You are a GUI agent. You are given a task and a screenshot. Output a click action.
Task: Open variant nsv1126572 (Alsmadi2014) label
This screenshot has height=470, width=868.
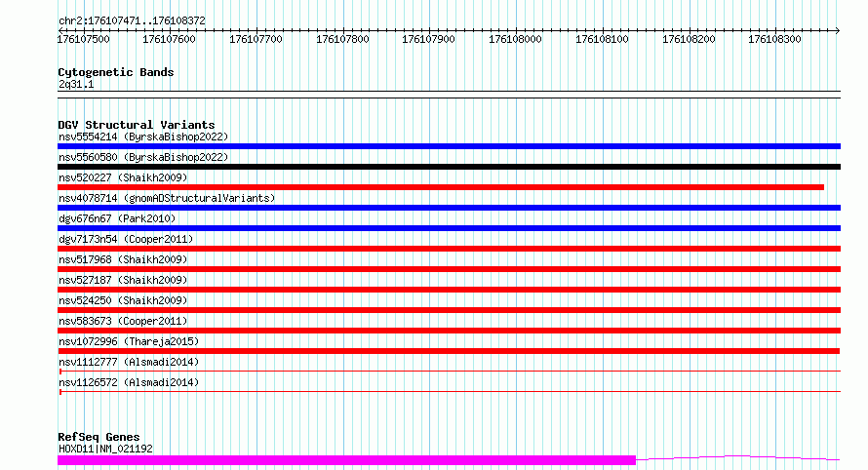pos(129,382)
